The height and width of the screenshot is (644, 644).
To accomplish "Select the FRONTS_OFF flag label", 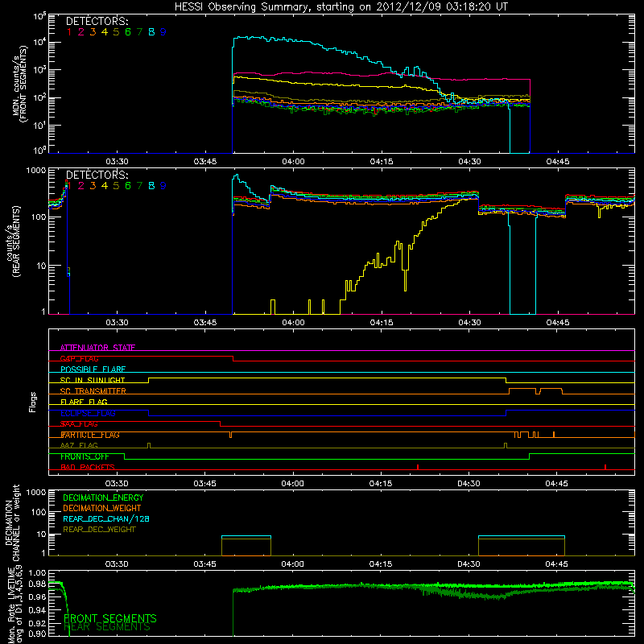I will coord(85,456).
